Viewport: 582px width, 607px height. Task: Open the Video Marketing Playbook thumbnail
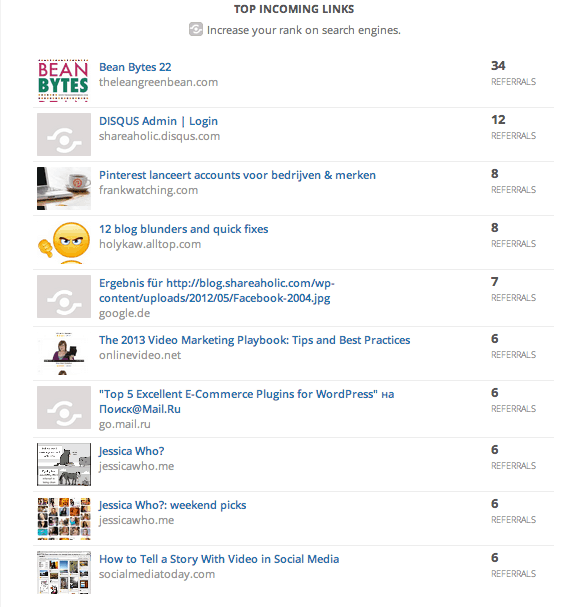point(64,353)
